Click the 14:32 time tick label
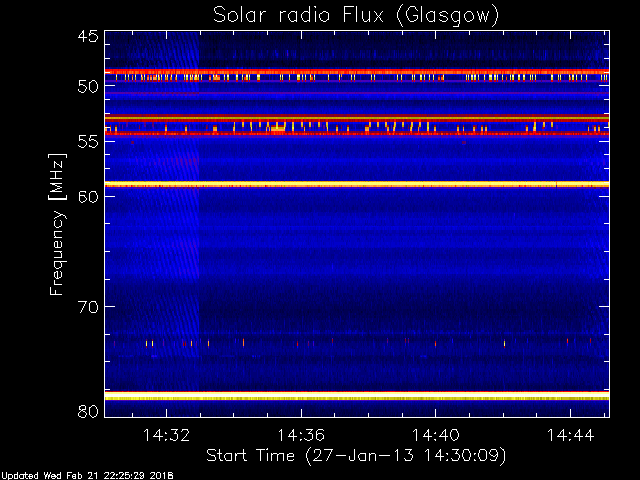The height and width of the screenshot is (480, 640). tap(166, 435)
